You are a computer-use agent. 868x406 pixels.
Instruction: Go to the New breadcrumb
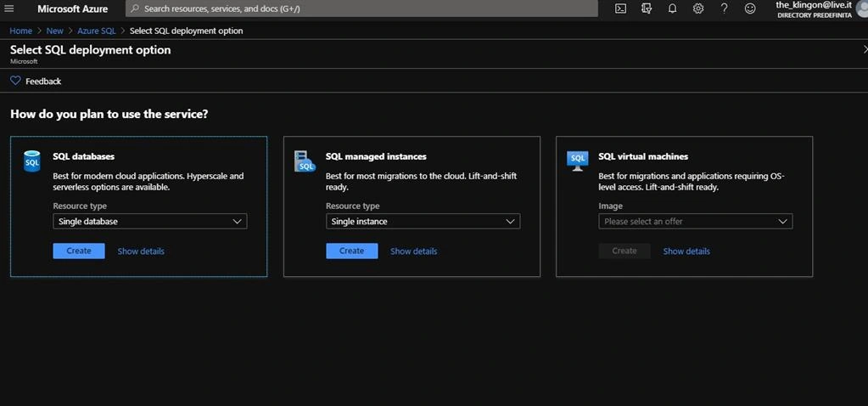pos(55,31)
